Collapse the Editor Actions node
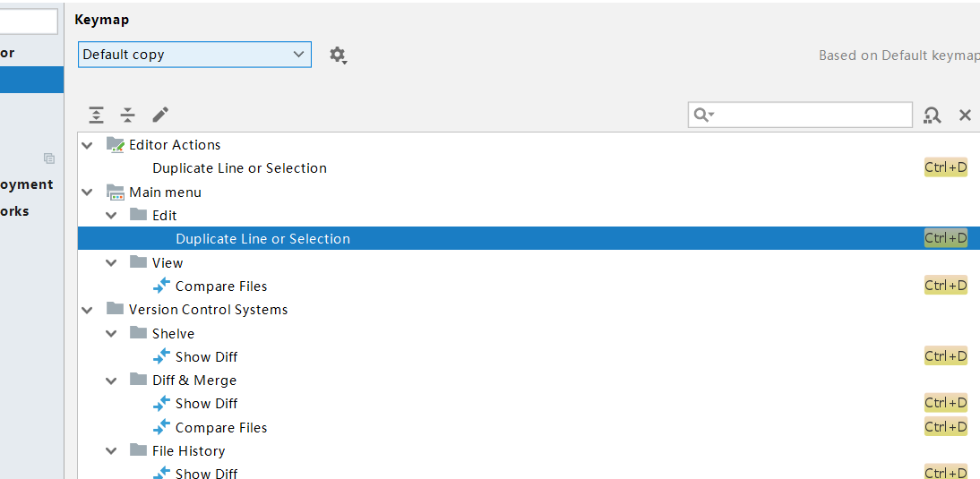The image size is (980, 479). 88,145
